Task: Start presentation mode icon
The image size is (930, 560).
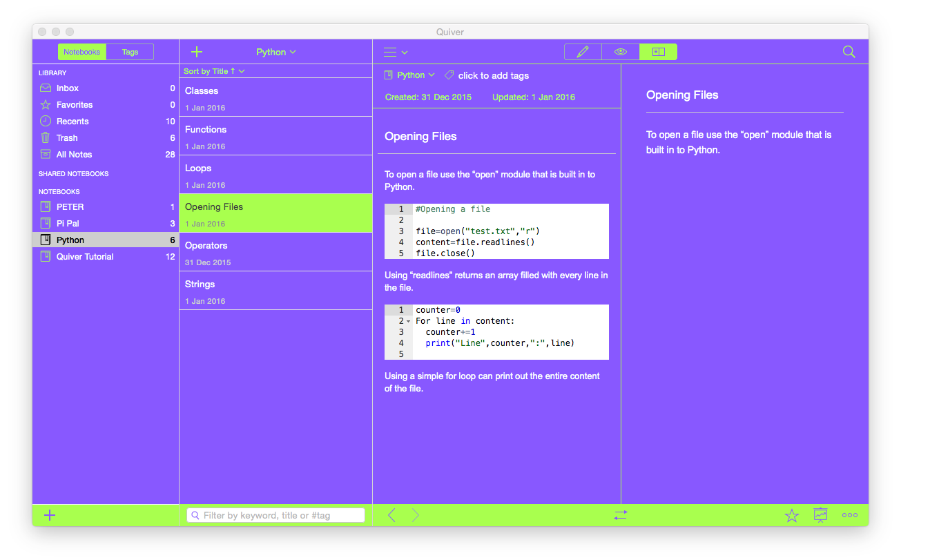Action: coord(820,515)
